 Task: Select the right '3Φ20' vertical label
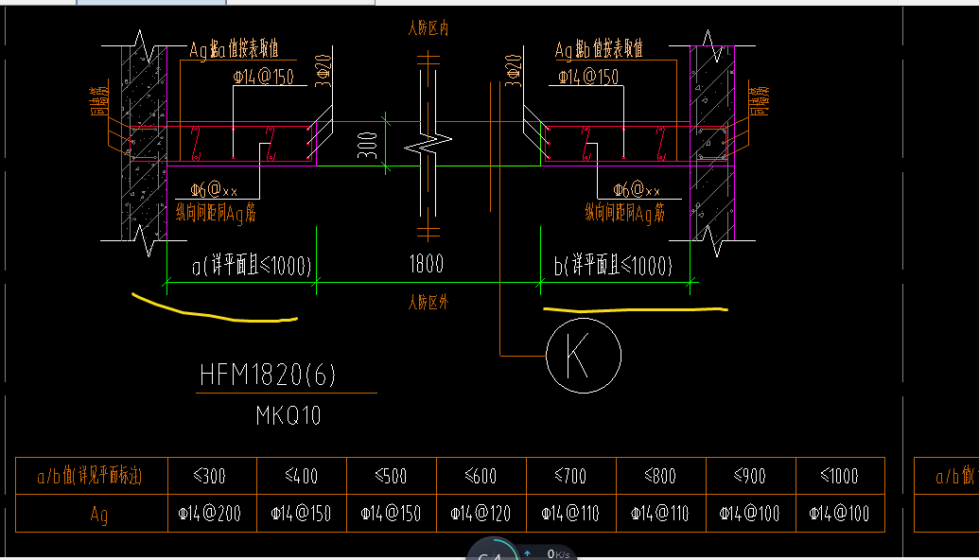point(513,70)
